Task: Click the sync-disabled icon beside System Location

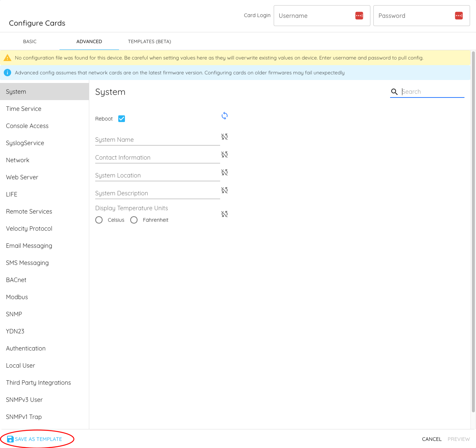Action: tap(225, 172)
